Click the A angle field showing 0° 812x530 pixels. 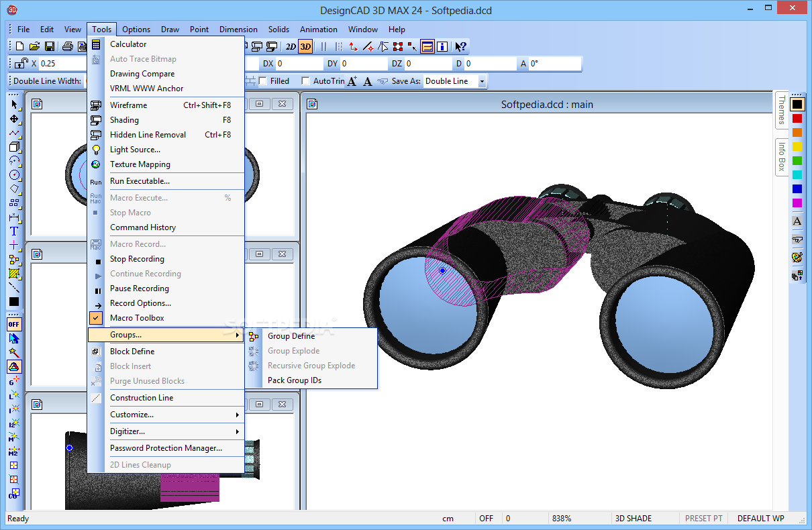click(554, 64)
